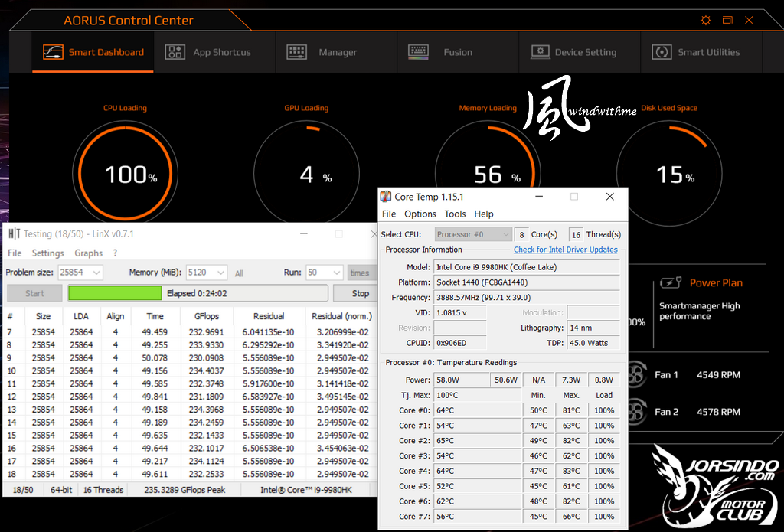Click the times button in LinX
Screen dimensions: 784x532
[x=361, y=273]
